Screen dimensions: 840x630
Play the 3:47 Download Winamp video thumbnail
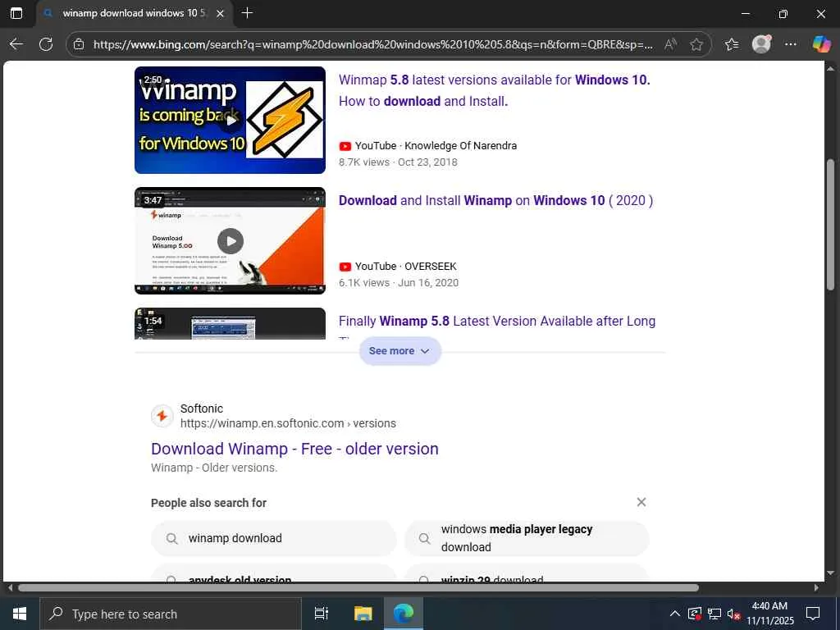(x=230, y=240)
